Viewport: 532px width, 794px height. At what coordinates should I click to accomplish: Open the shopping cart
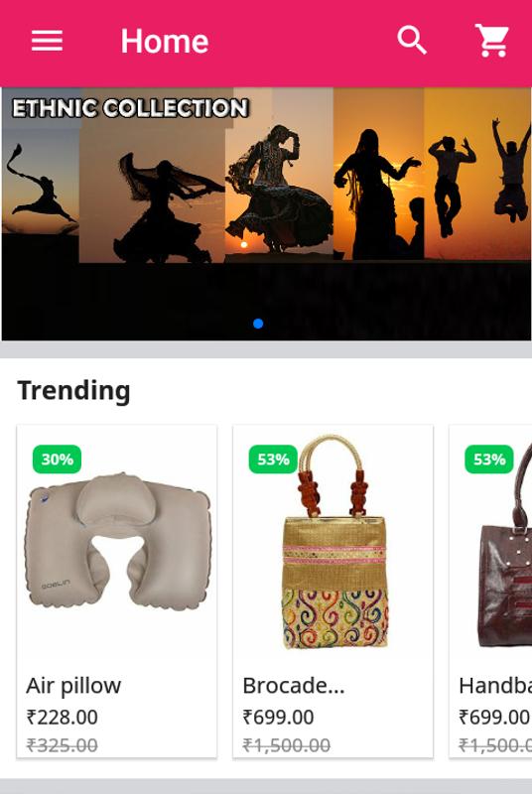pos(491,40)
